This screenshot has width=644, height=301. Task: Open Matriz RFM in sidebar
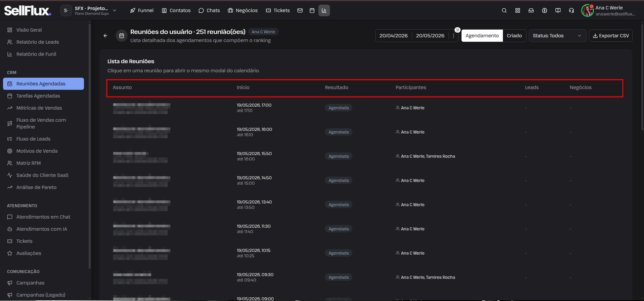[43, 163]
